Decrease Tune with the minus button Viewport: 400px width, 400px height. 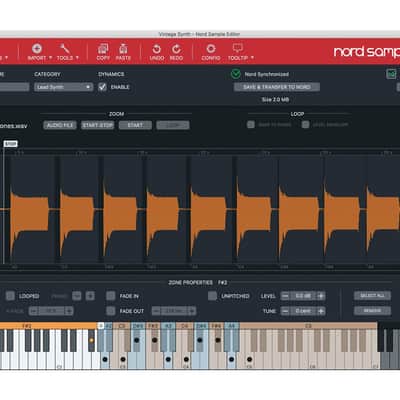tap(285, 311)
